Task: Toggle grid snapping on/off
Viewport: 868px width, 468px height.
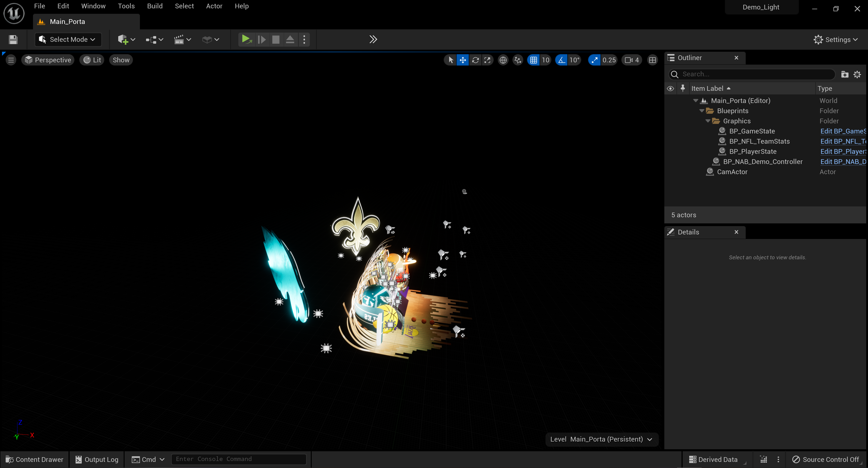Action: [x=533, y=60]
